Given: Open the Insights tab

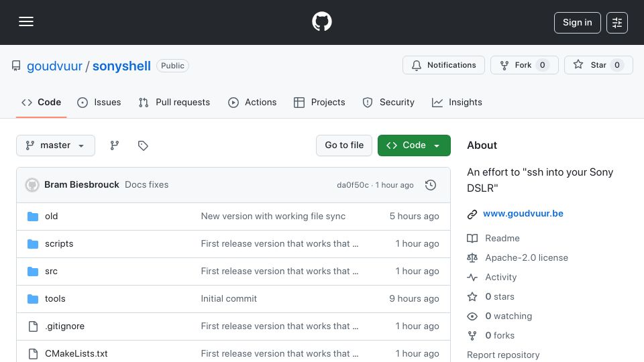Looking at the screenshot, I should point(457,102).
